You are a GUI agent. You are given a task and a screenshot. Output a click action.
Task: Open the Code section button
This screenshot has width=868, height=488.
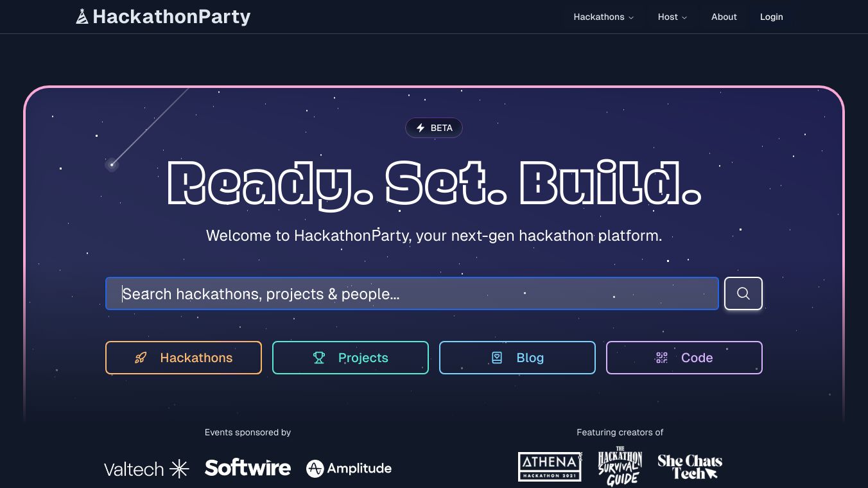[x=684, y=358]
